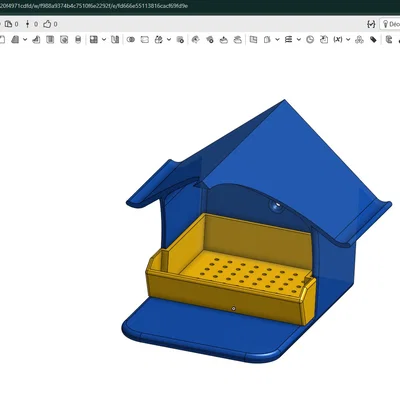This screenshot has width=400, height=400.
Task: Select the Delete part icon
Action: [x=180, y=40]
